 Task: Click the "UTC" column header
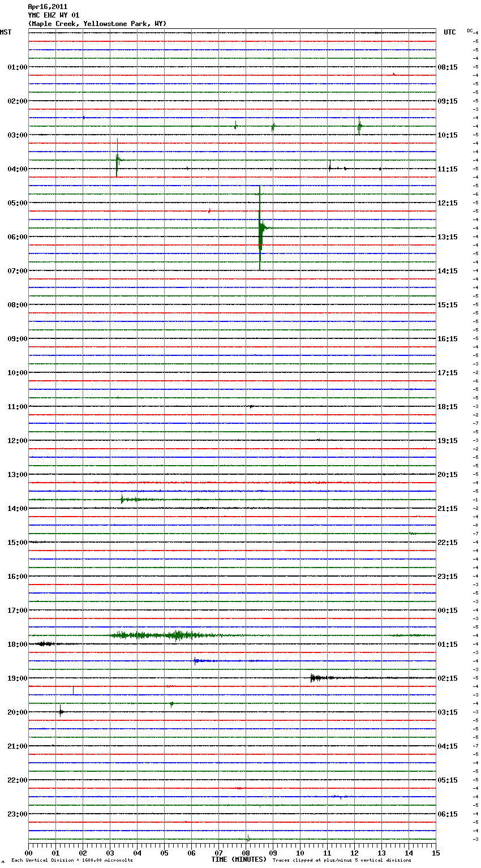pyautogui.click(x=450, y=32)
